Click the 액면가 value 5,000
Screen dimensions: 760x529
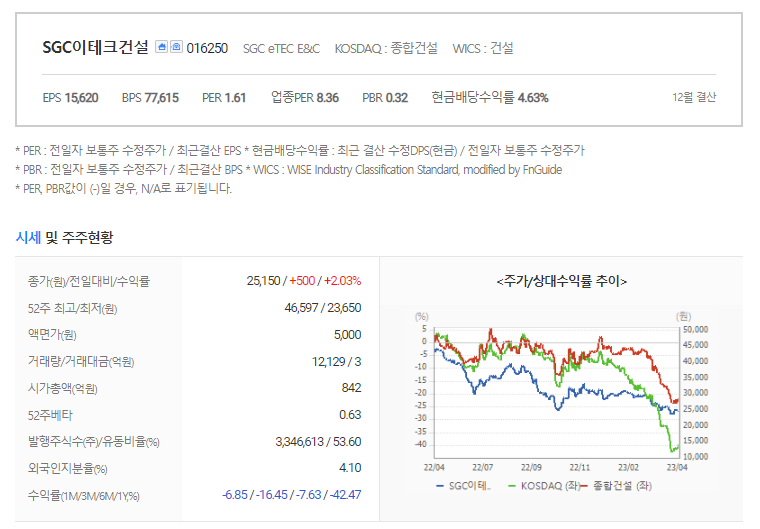348,335
